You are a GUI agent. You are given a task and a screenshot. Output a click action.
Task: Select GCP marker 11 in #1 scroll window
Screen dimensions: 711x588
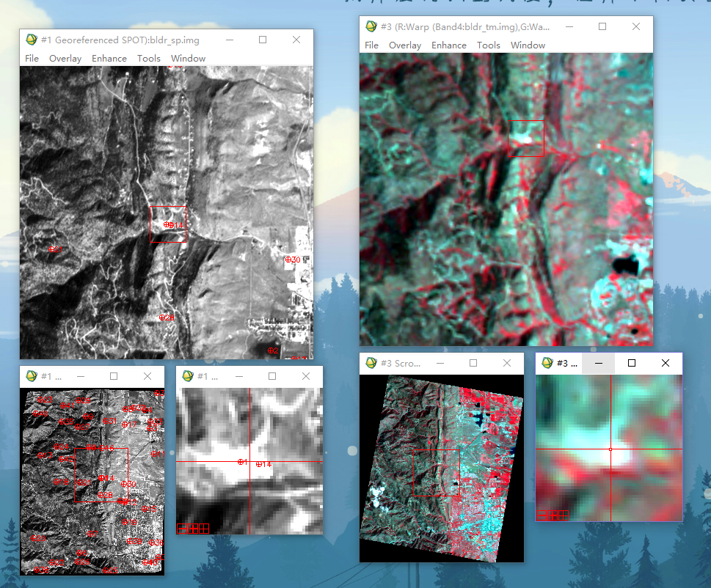pos(158,454)
